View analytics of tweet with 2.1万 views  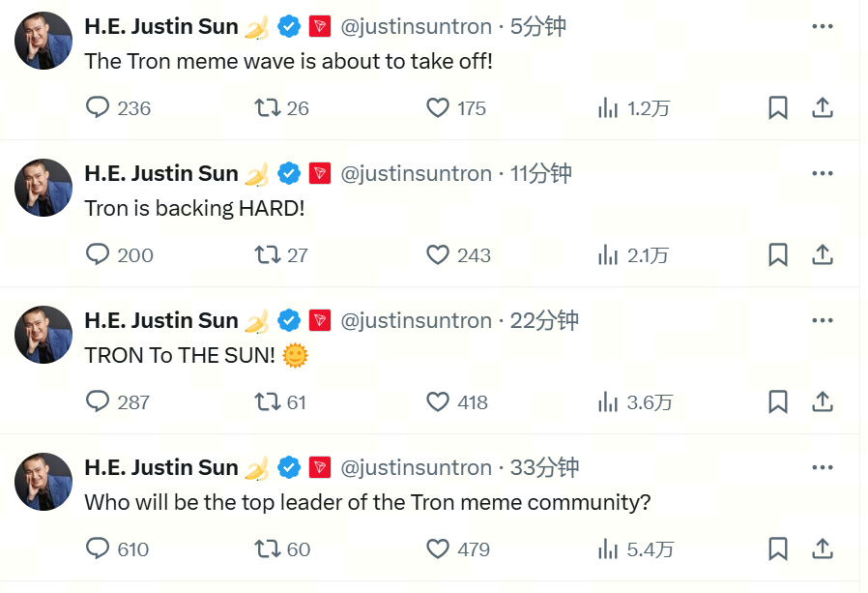tap(633, 255)
